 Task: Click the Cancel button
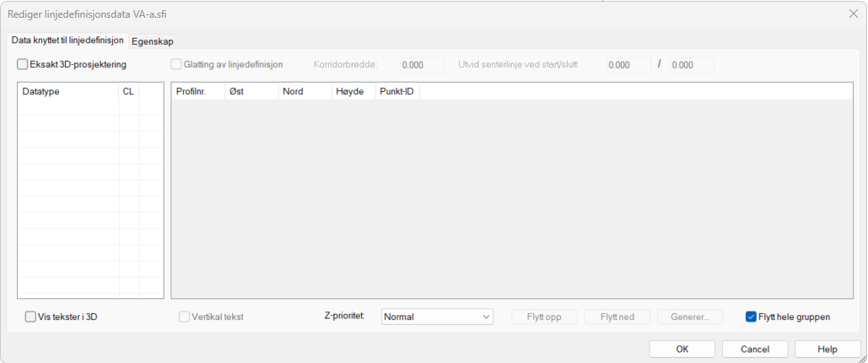[x=755, y=349]
